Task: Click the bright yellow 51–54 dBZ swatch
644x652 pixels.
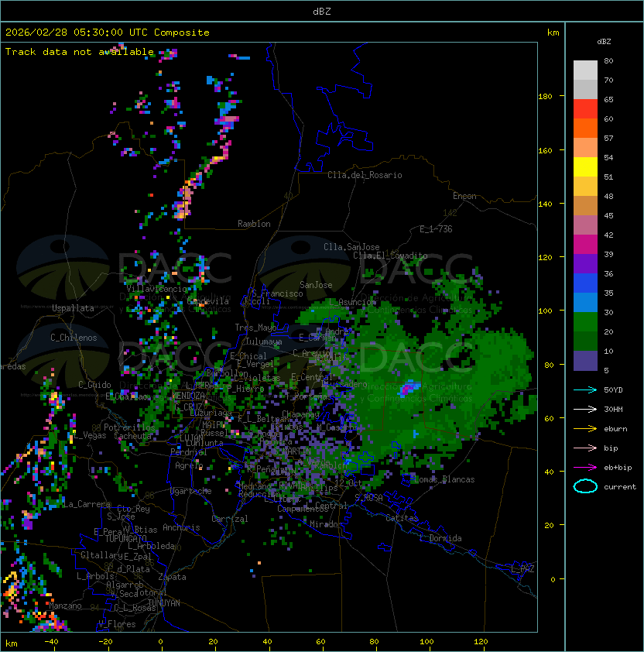Action: pyautogui.click(x=585, y=166)
